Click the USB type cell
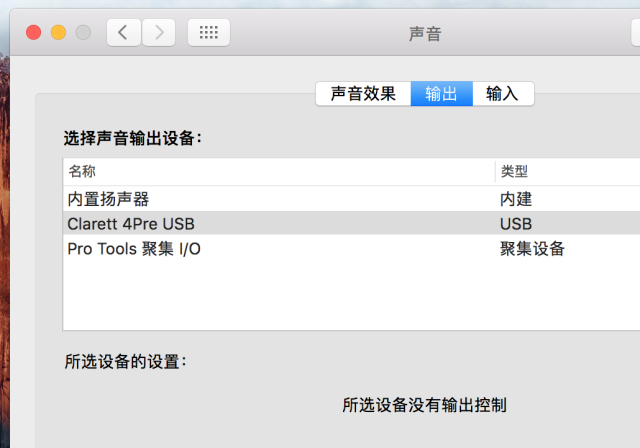This screenshot has height=448, width=640. point(516,223)
